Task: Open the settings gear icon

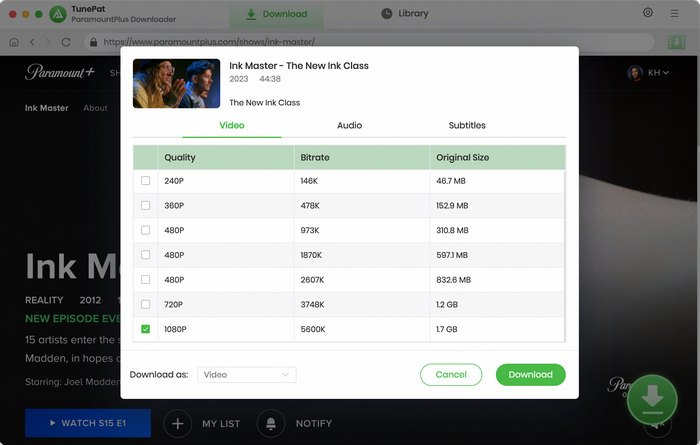Action: coord(648,13)
